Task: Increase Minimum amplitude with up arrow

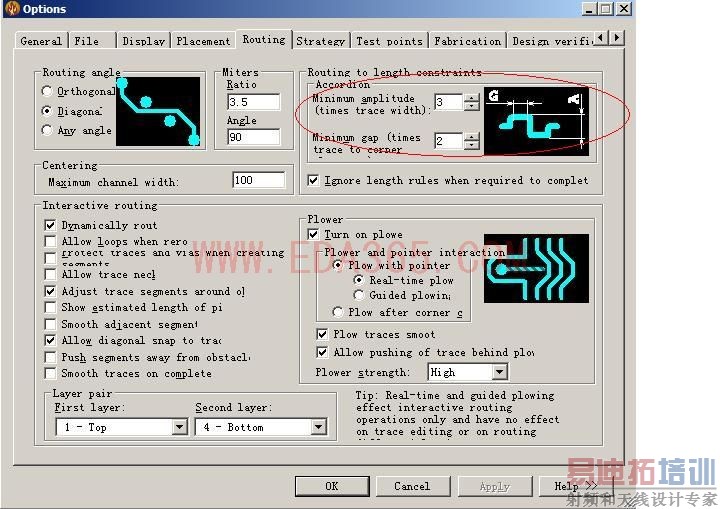Action: point(472,97)
